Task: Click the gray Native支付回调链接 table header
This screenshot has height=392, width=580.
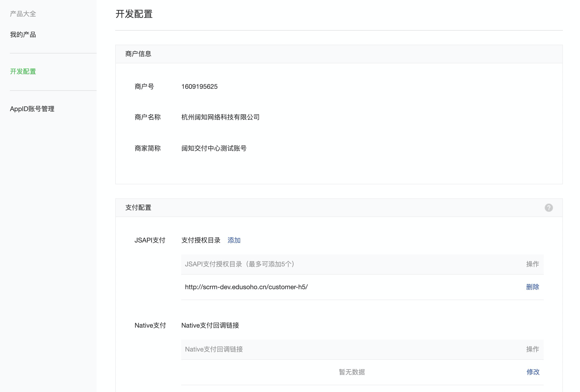Action: pos(214,349)
